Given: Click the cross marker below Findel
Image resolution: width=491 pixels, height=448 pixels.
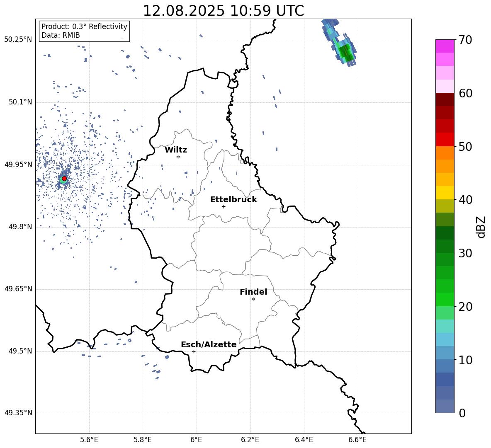Looking at the screenshot, I should 253,299.
